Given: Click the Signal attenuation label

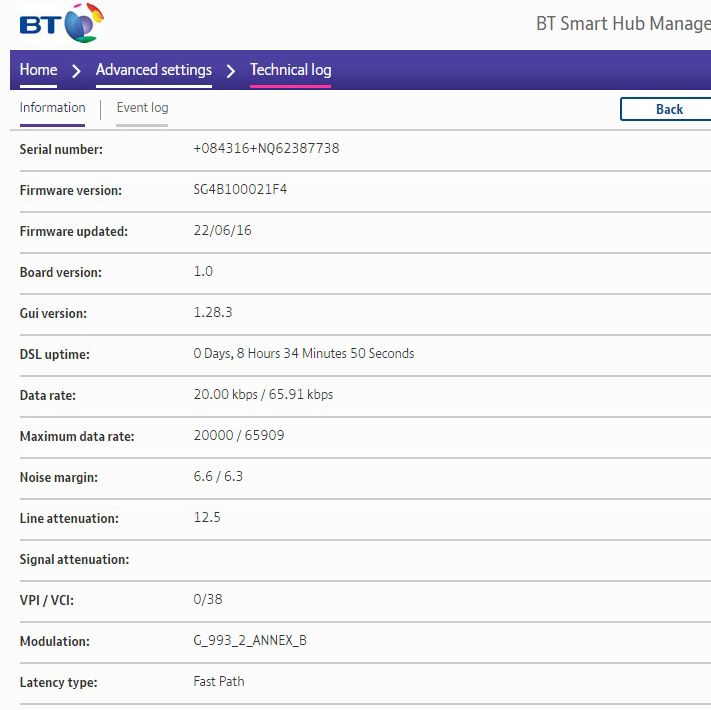Looking at the screenshot, I should pyautogui.click(x=74, y=559).
